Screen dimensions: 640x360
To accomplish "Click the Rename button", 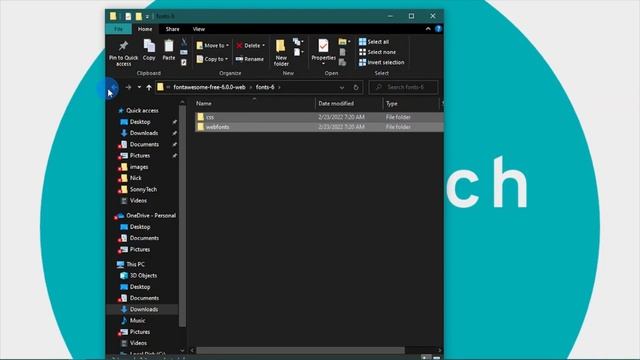I will 250,59.
